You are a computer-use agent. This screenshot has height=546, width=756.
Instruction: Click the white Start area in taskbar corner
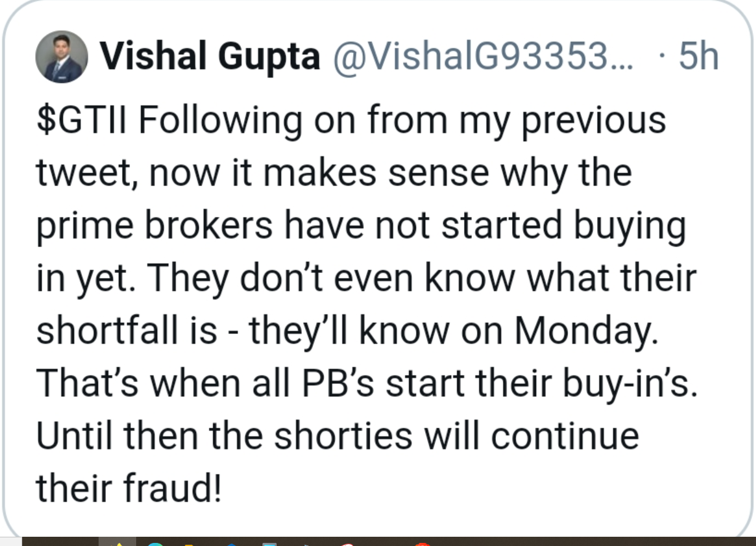pyautogui.click(x=10, y=542)
